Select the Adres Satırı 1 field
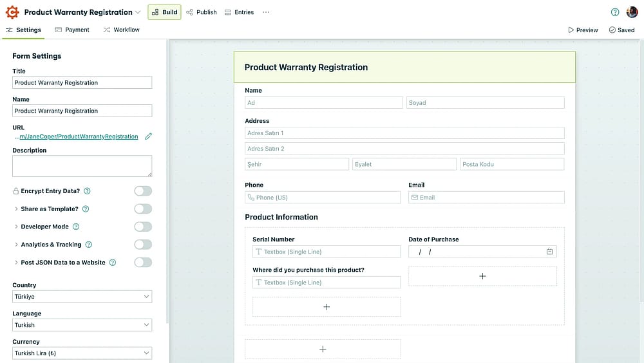Viewport: 644px width, 363px height. point(404,133)
